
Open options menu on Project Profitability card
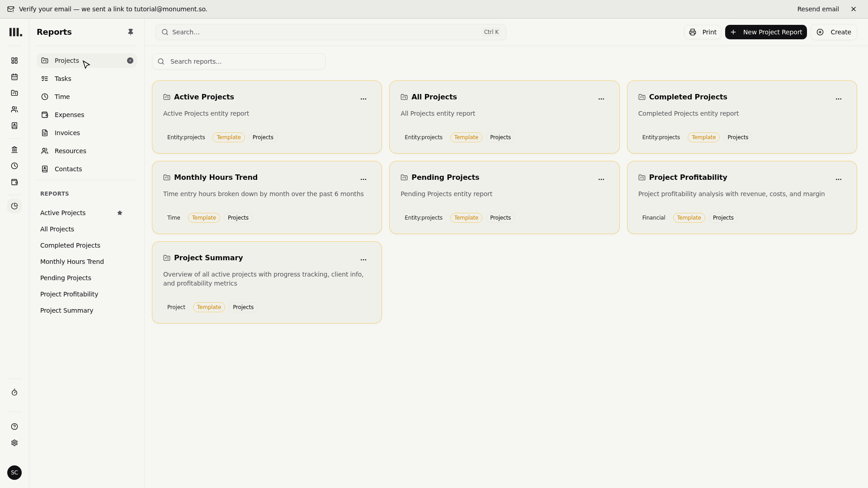point(839,179)
